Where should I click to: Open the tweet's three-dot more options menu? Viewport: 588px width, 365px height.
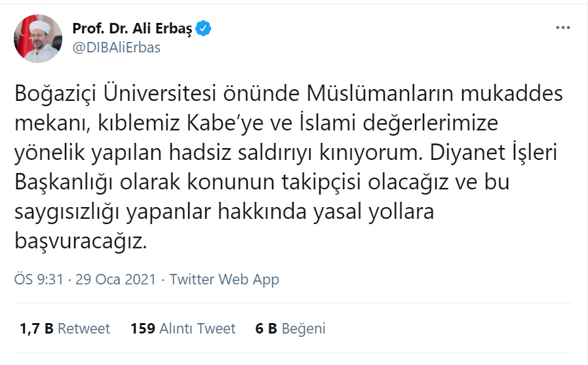click(x=562, y=28)
